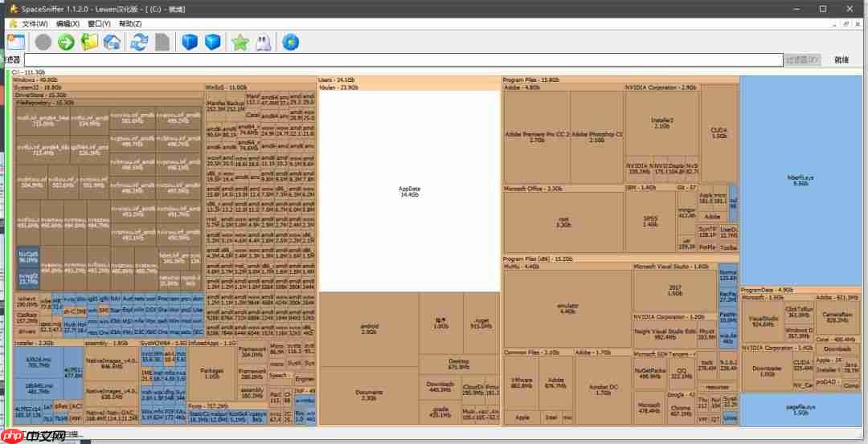Click the Program Files - 15.8Gb header
The width and height of the screenshot is (868, 444).
click(x=531, y=80)
